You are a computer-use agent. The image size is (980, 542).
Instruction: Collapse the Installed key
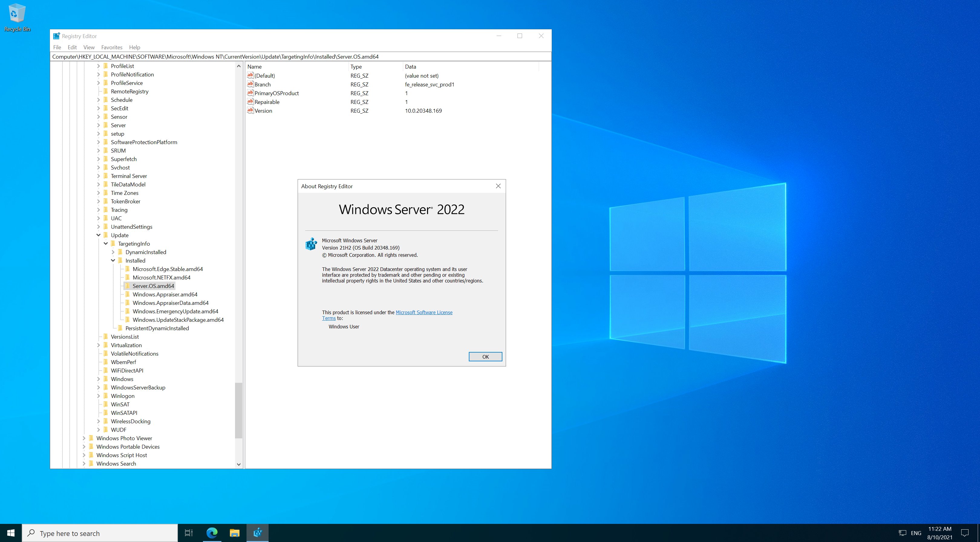113,260
